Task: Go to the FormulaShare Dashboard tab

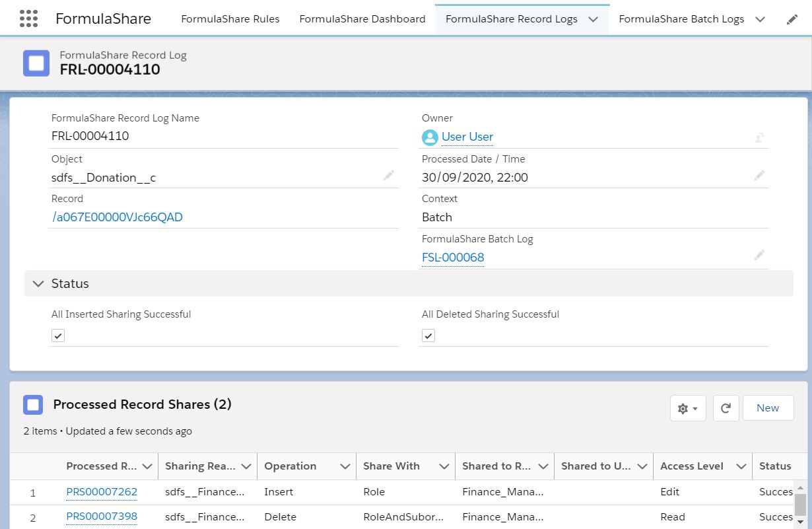Action: coord(362,19)
